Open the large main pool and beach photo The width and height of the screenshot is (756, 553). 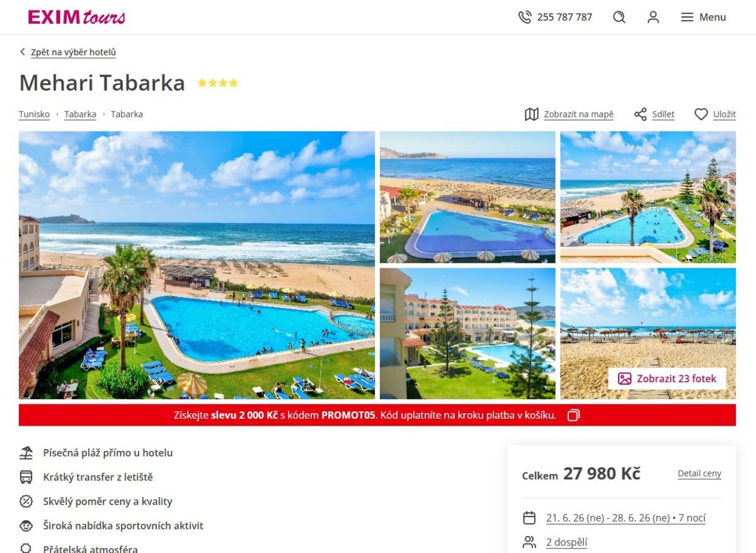coord(197,265)
